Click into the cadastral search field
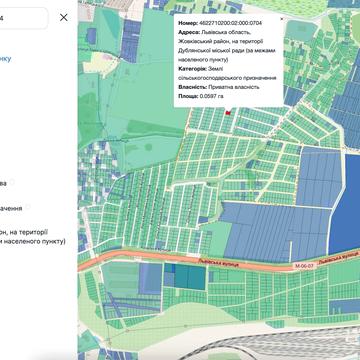 click(23, 18)
